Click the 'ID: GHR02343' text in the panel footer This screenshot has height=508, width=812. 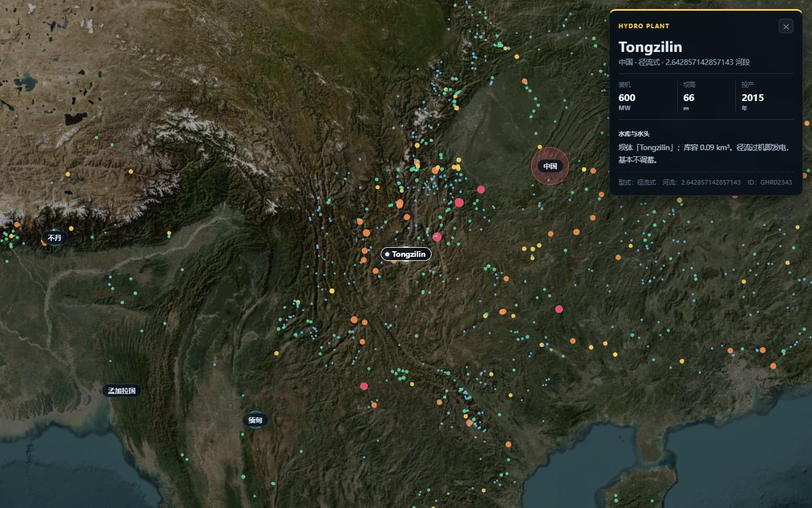[x=770, y=182]
